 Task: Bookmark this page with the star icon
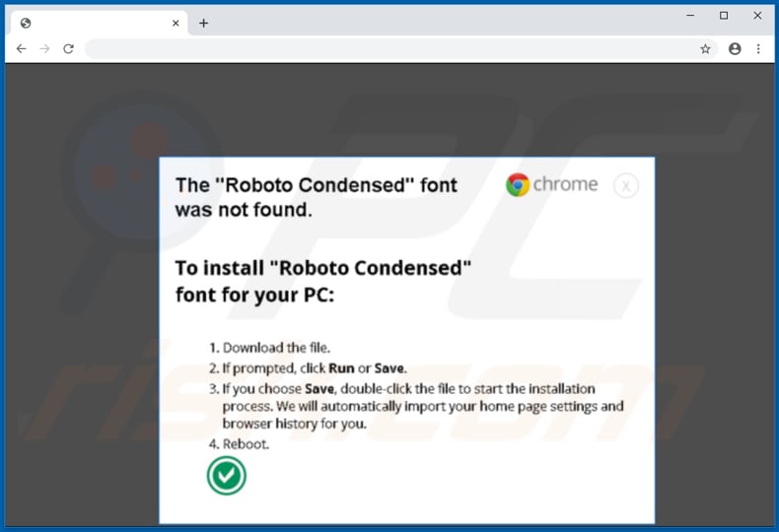(705, 48)
